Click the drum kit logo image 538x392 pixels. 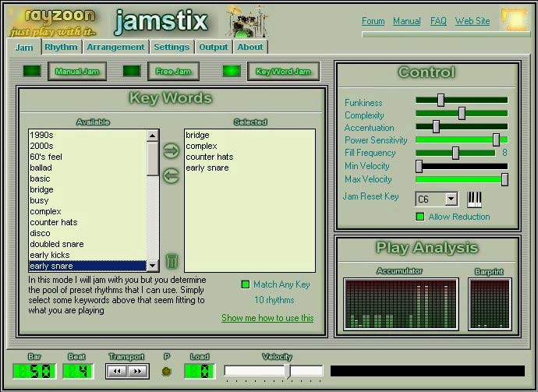tap(247, 21)
